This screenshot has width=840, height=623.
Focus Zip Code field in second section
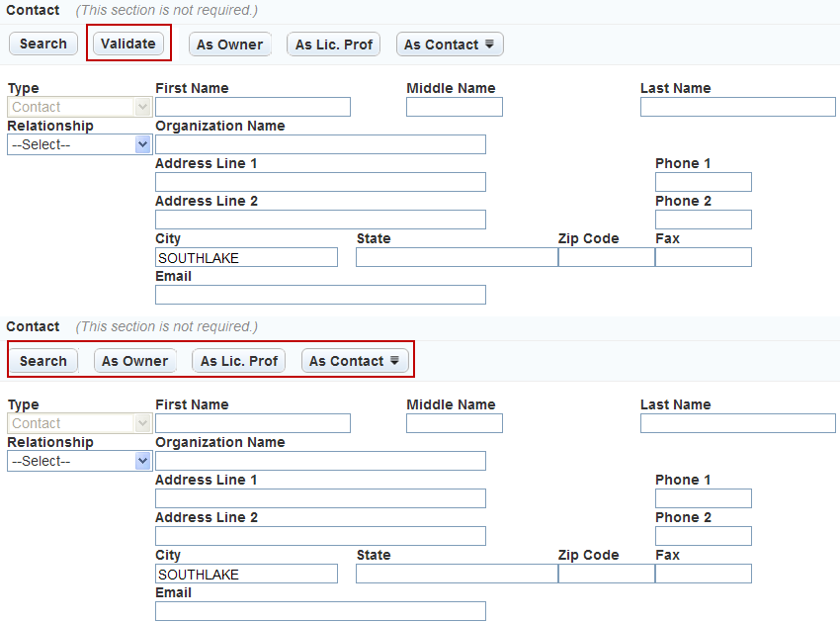(606, 574)
